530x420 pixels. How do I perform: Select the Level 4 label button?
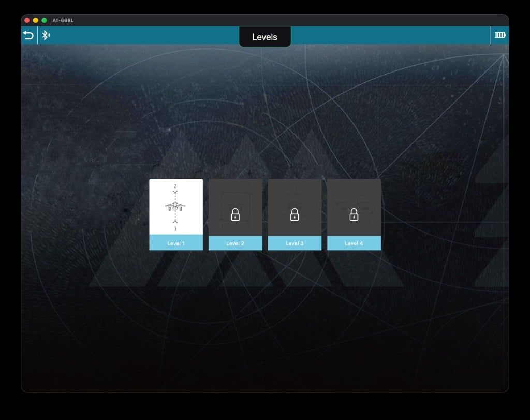click(x=354, y=243)
